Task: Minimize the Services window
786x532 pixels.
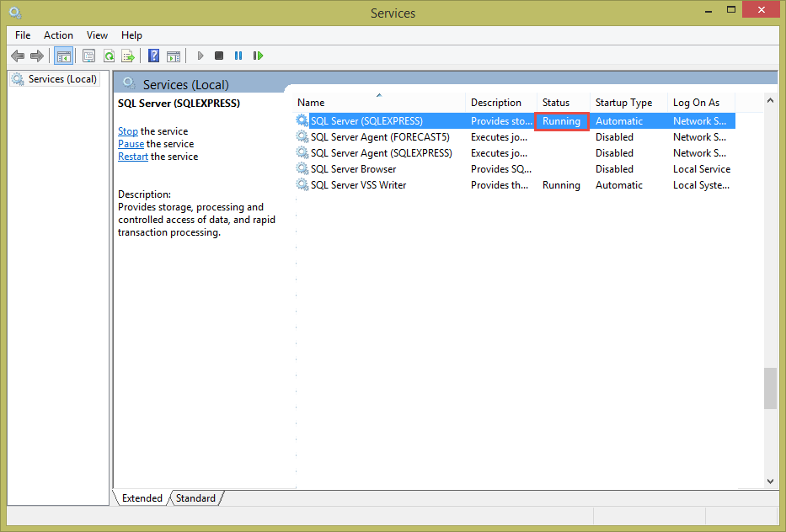Action: (x=708, y=10)
